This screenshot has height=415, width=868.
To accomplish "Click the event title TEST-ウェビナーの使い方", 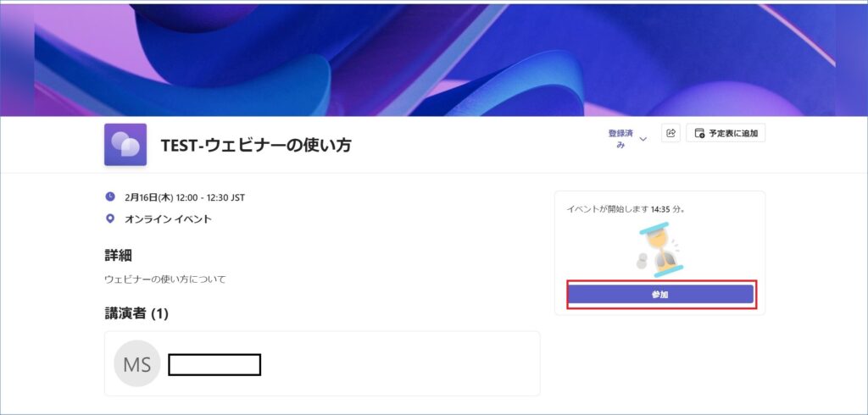I will 256,145.
